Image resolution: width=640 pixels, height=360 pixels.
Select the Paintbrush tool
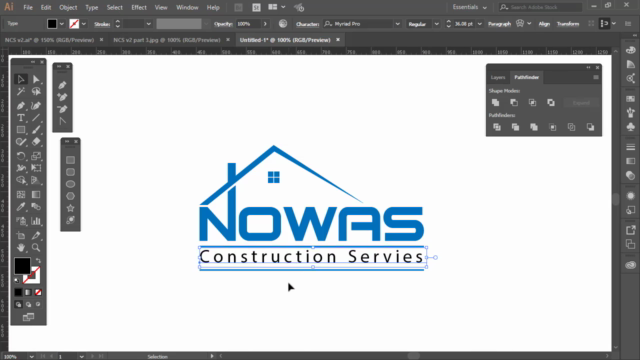36,130
